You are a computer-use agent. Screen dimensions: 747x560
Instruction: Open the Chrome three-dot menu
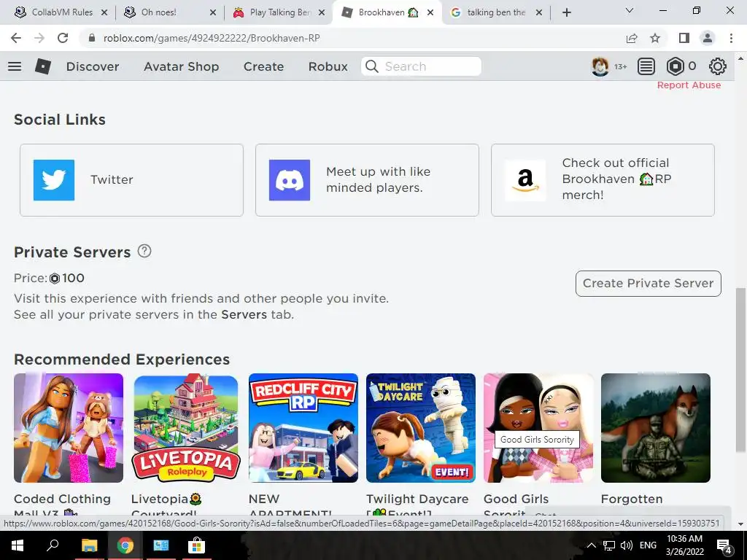(731, 38)
